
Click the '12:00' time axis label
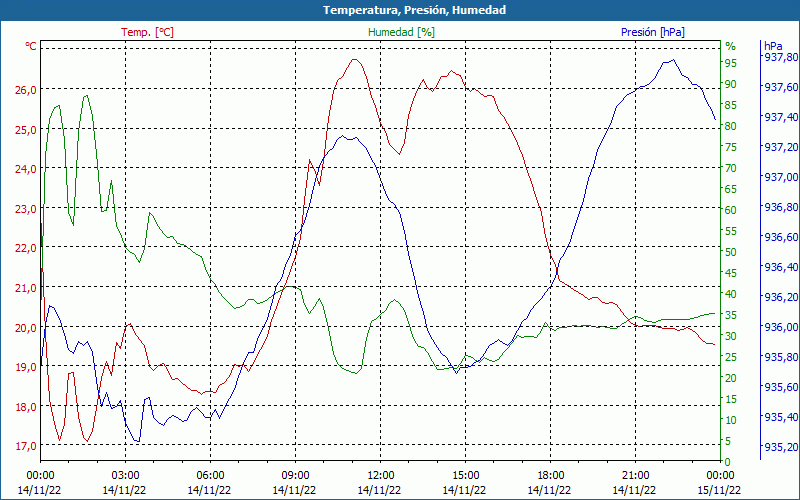click(x=381, y=475)
